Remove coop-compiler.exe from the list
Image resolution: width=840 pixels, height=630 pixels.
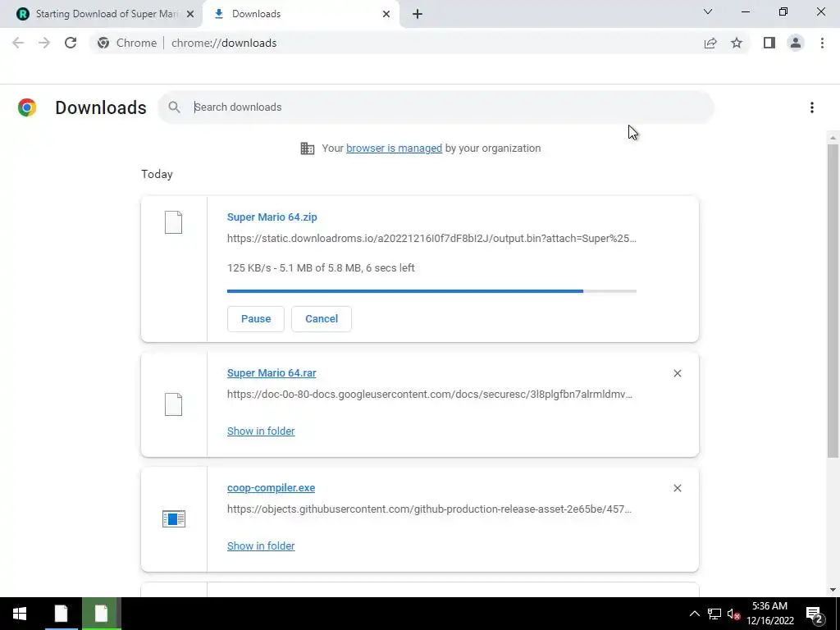(677, 488)
